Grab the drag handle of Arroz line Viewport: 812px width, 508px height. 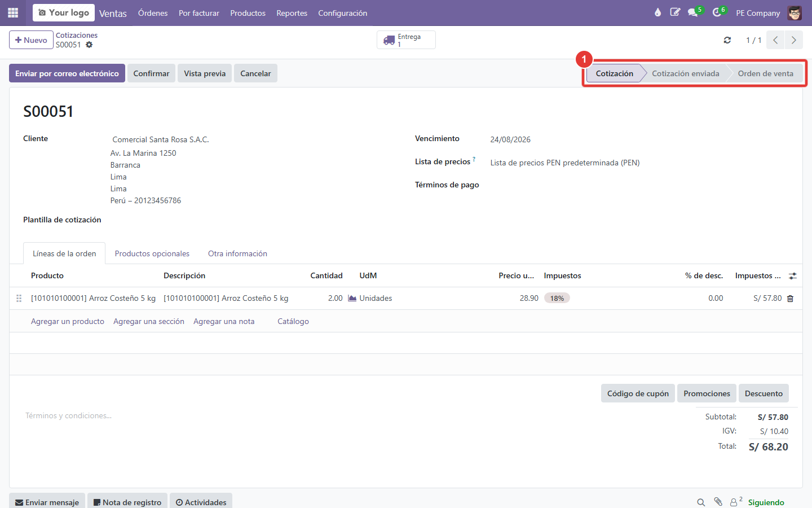[x=19, y=298]
